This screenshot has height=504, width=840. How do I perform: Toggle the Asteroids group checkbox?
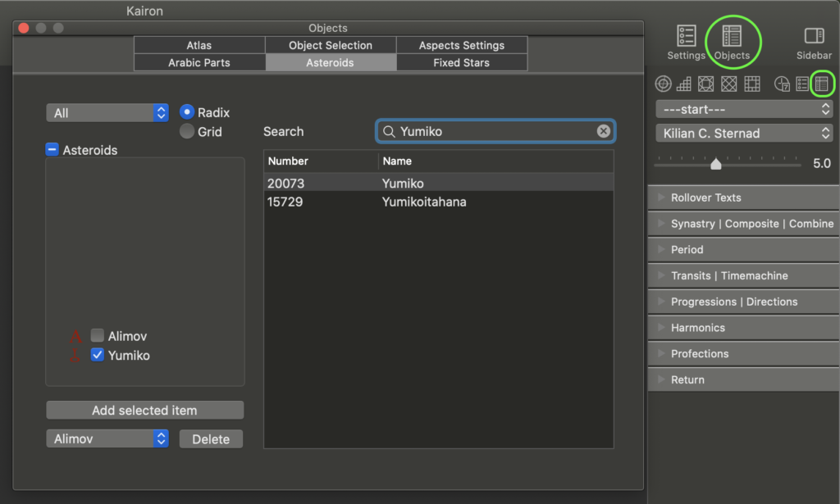point(52,149)
